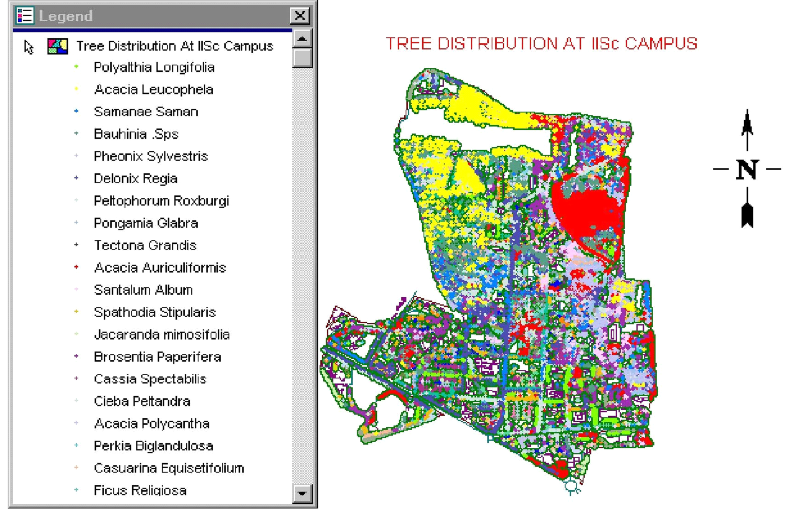
Task: Click the cursor arrow icon in legend
Action: [28, 47]
